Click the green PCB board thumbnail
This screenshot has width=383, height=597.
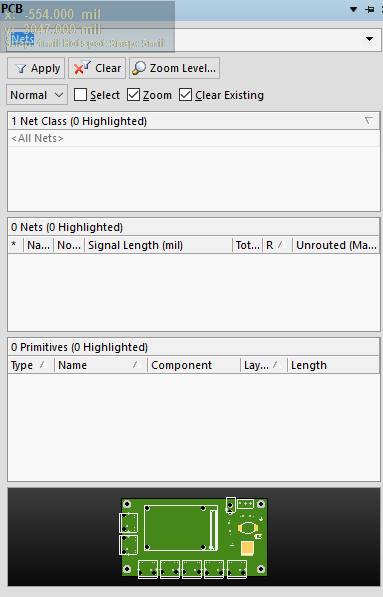pyautogui.click(x=195, y=537)
